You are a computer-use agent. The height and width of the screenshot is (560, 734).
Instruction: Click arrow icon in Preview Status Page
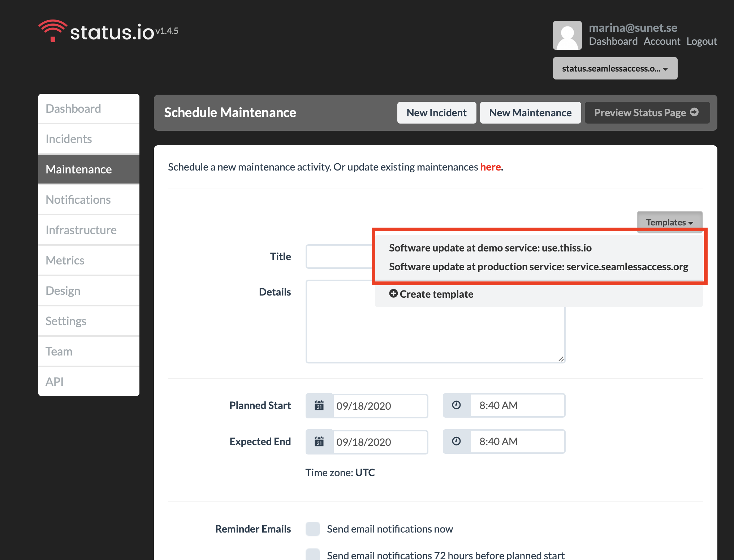(x=694, y=112)
